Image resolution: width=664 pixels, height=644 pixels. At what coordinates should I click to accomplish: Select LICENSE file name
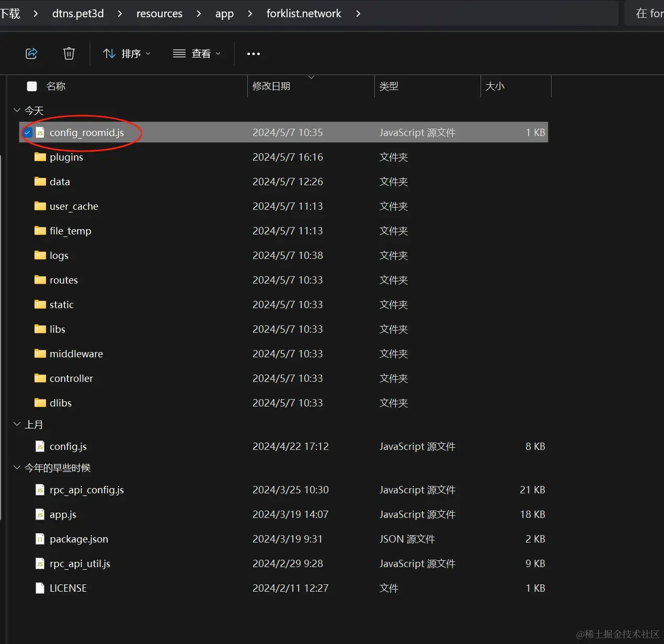tap(68, 588)
